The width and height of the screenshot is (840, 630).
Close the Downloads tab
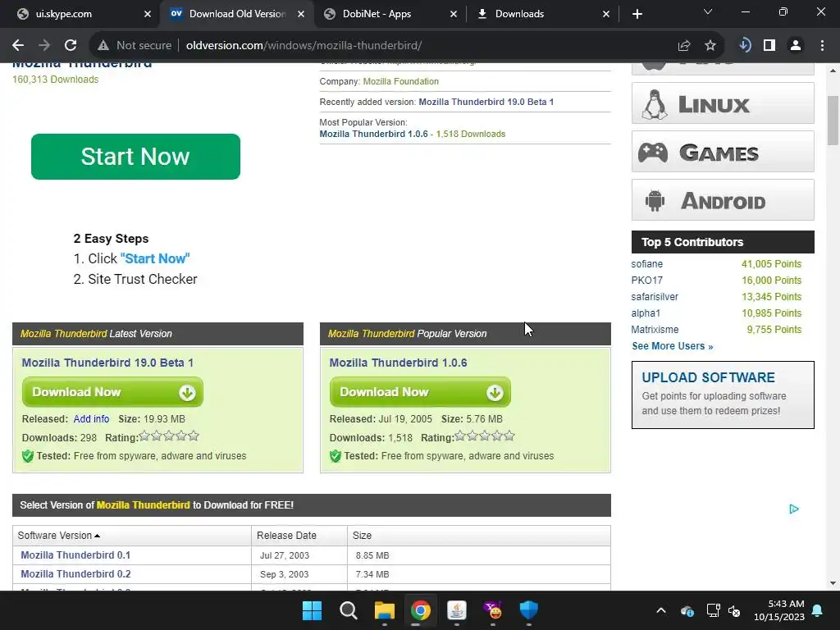click(x=606, y=14)
